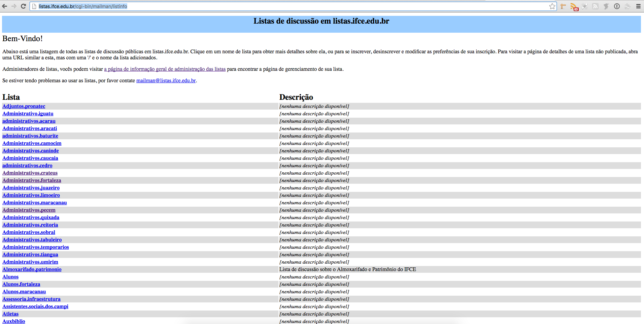Click the Almoxarifado e Patrimônio description text

(348, 269)
